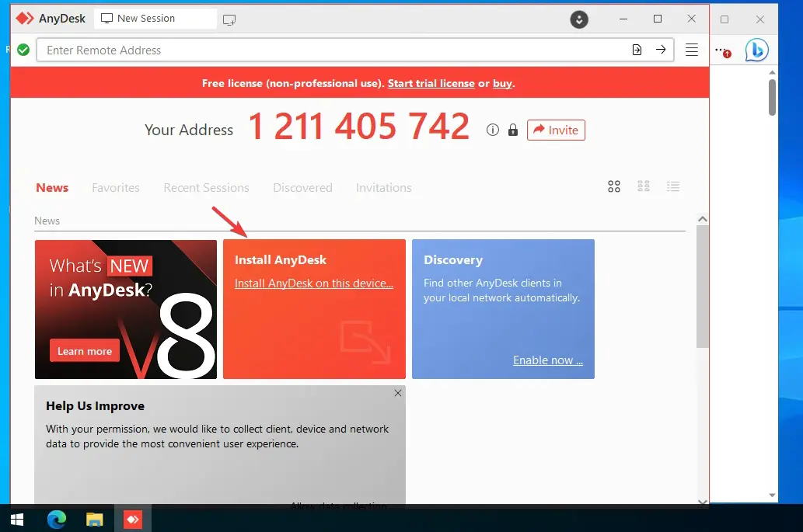Switch to small tiles view
Image resolution: width=803 pixels, height=532 pixels.
pyautogui.click(x=644, y=186)
